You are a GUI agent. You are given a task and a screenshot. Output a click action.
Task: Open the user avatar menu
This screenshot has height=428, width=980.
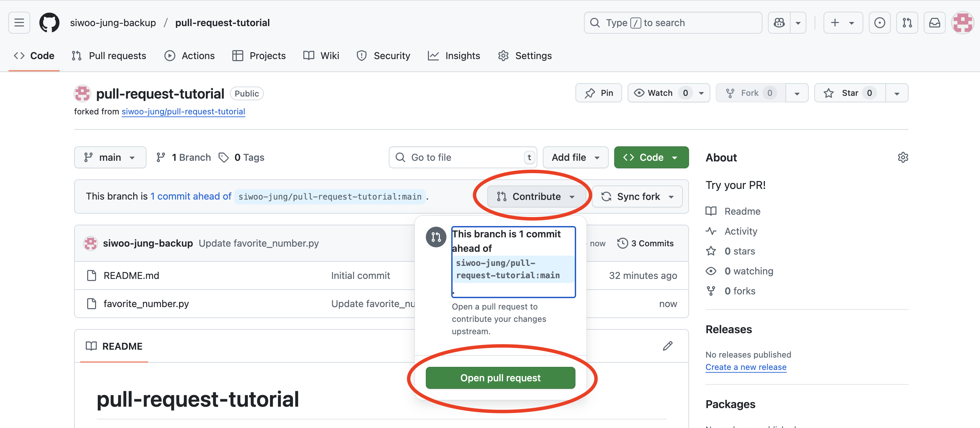tap(962, 23)
